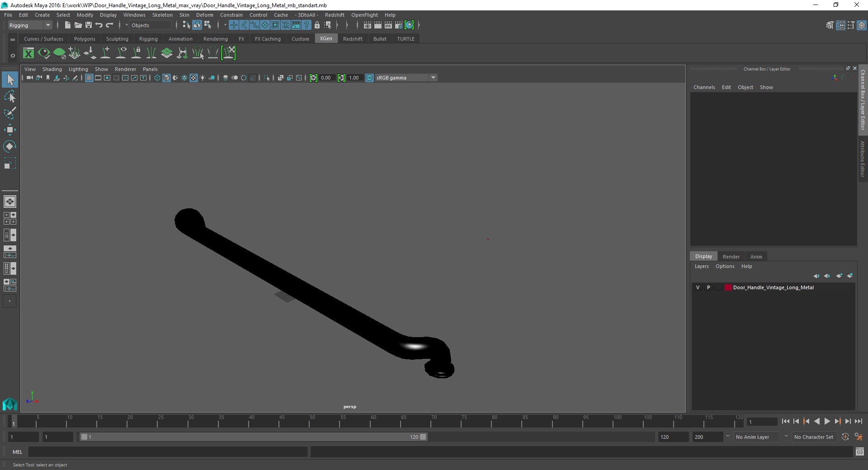The height and width of the screenshot is (470, 868).
Task: Open the viewport Shading menu
Action: 52,69
